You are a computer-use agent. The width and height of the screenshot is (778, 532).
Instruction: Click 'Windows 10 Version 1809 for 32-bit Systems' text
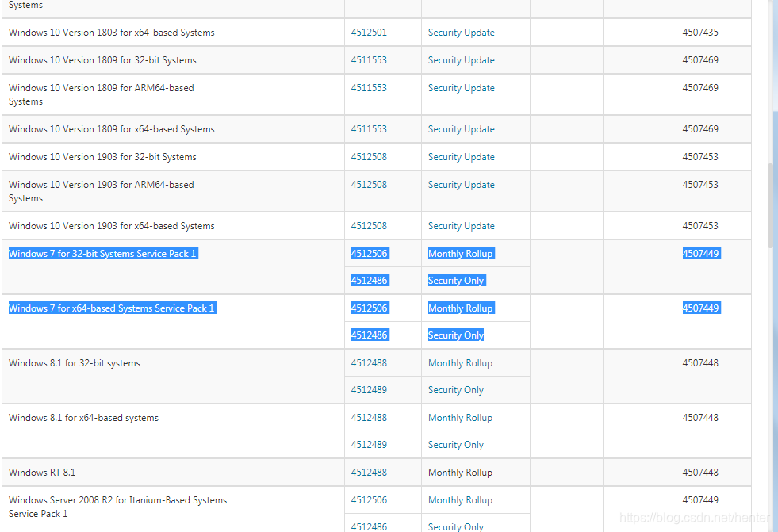pos(102,60)
